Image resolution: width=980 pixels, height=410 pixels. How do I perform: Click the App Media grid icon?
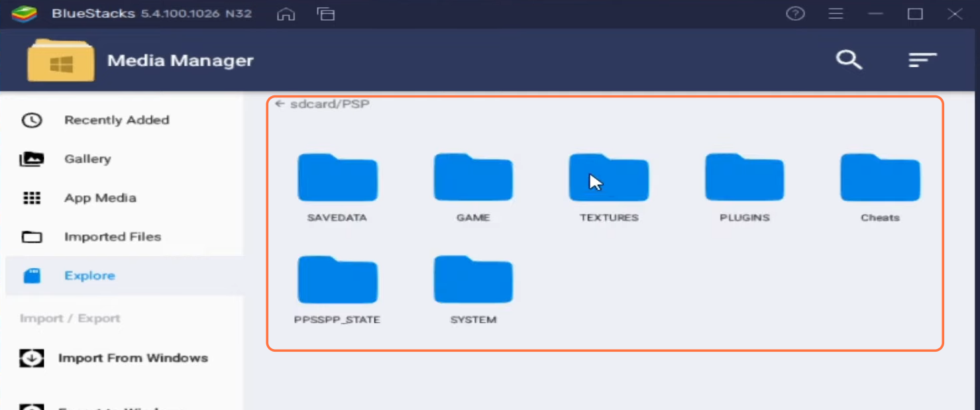pos(32,198)
